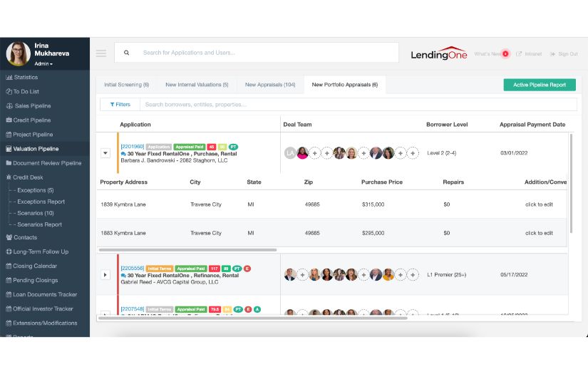Viewport: 588px width, 374px height.
Task: Click first avatar in 2205556 deal team
Action: (x=290, y=275)
